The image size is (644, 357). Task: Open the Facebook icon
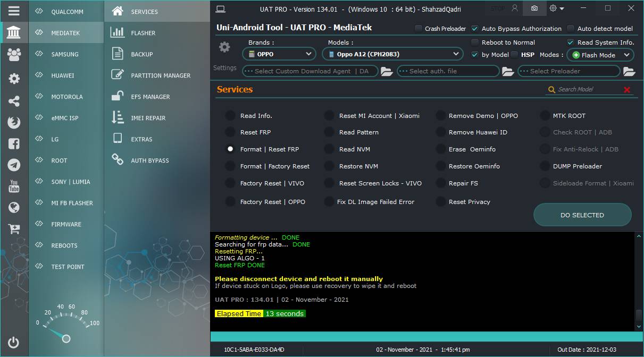coord(14,143)
